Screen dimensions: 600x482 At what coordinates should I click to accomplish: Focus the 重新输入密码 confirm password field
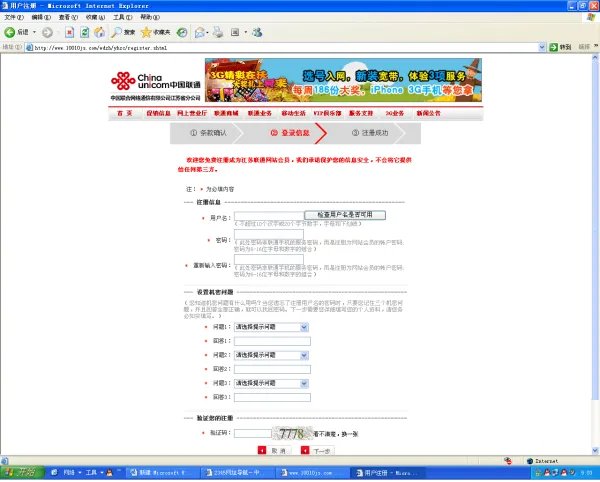269,260
